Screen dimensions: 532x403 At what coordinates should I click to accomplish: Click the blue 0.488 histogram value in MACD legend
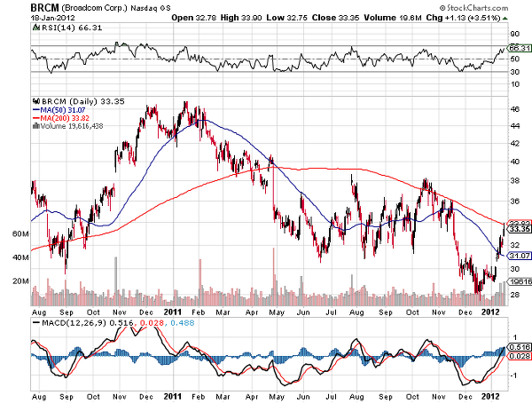tap(183, 323)
